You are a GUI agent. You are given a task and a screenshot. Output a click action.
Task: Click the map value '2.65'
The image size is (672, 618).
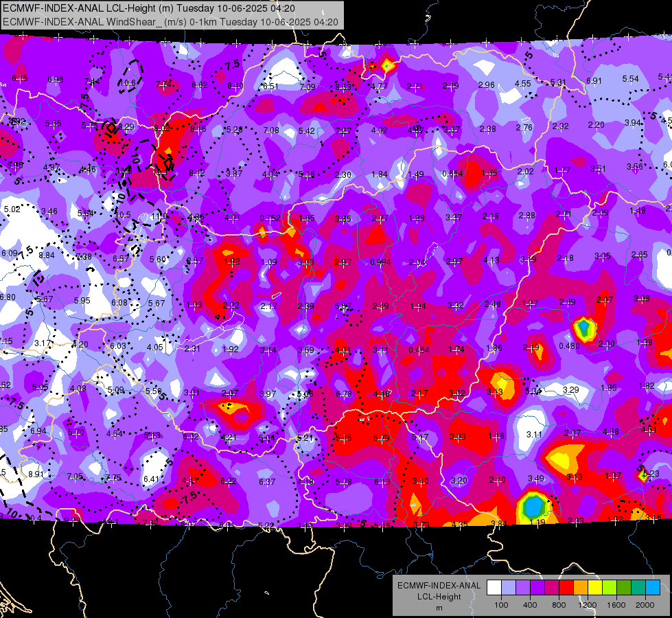pyautogui.click(x=640, y=255)
